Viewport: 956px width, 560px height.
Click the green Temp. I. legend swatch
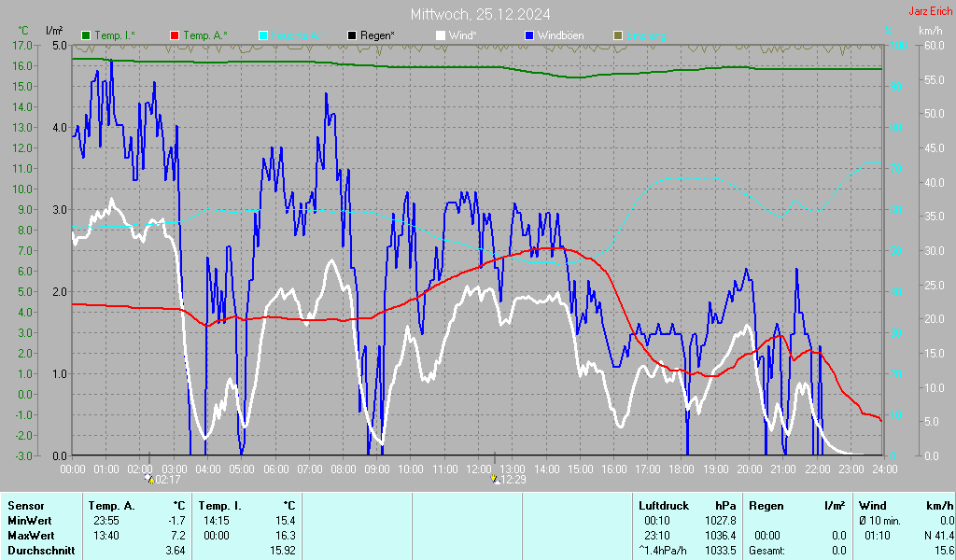tap(87, 35)
